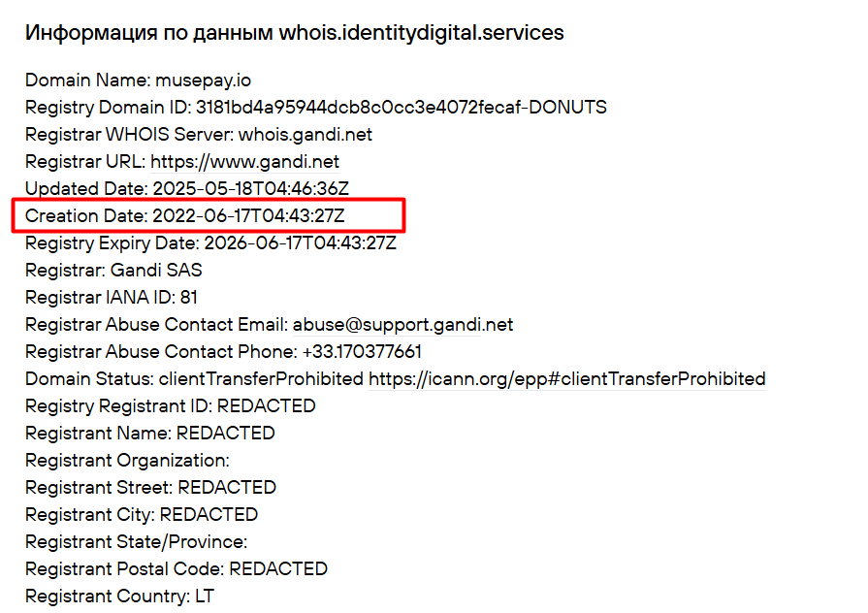This screenshot has height=613, width=868.
Task: Click the Registrant Postal Code line
Action: 177,569
